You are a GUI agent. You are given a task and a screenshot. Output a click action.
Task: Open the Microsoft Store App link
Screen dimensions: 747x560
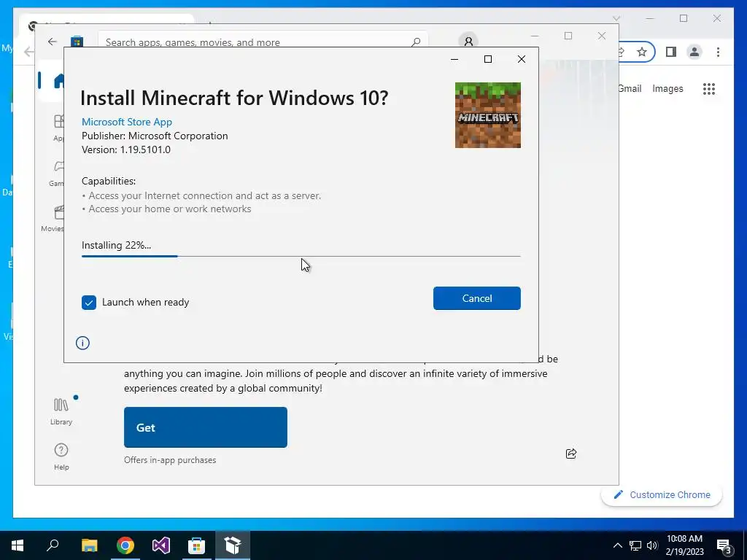[127, 122]
